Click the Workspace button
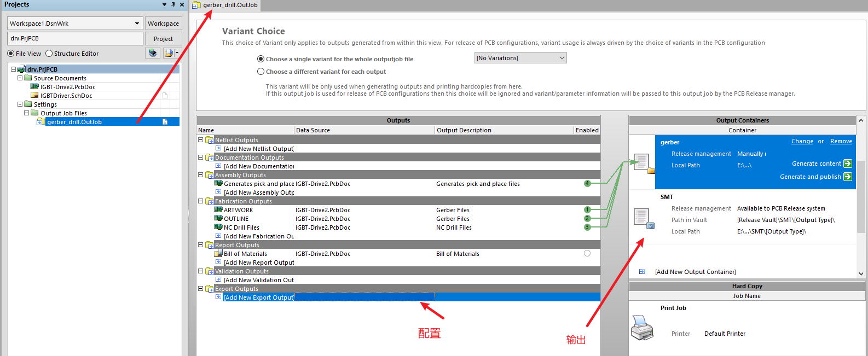868x356 pixels. click(x=163, y=24)
